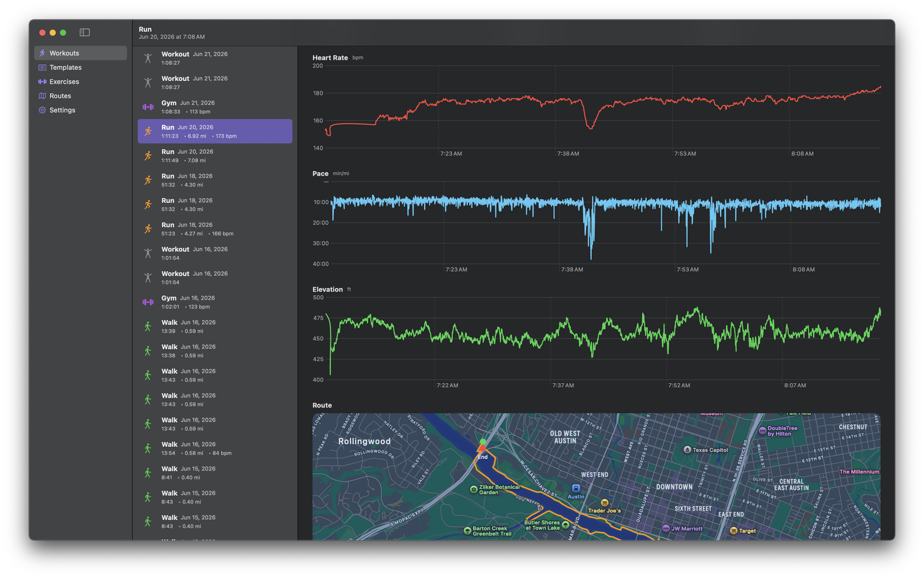
Task: Click the Trader Joe's map pin
Action: coord(604,503)
